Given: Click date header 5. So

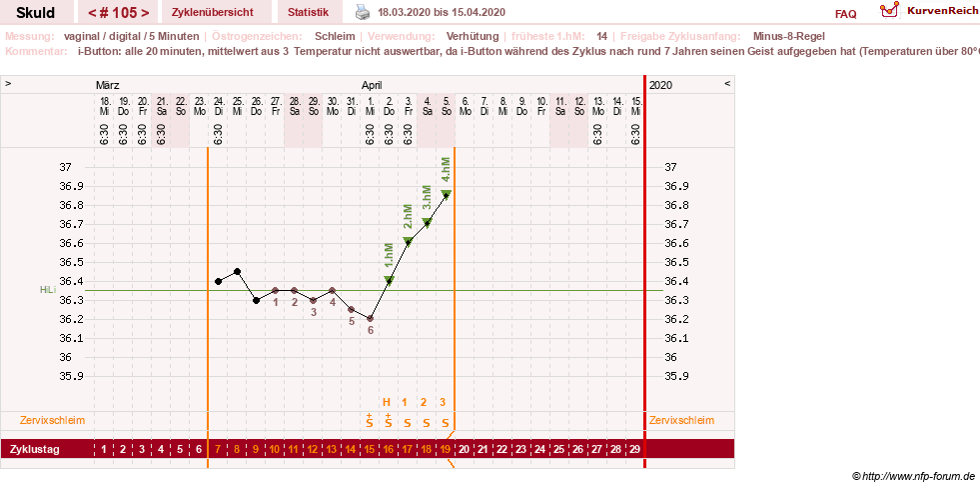Looking at the screenshot, I should (446, 105).
